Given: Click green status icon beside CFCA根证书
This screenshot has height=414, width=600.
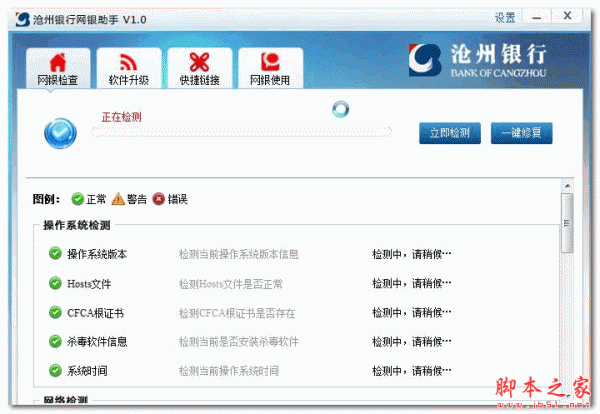Looking at the screenshot, I should click(x=55, y=313).
